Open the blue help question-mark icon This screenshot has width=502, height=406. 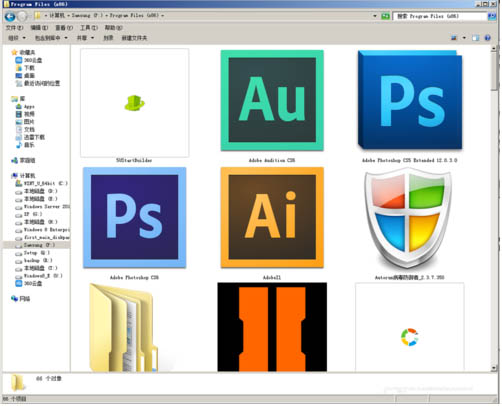point(487,38)
